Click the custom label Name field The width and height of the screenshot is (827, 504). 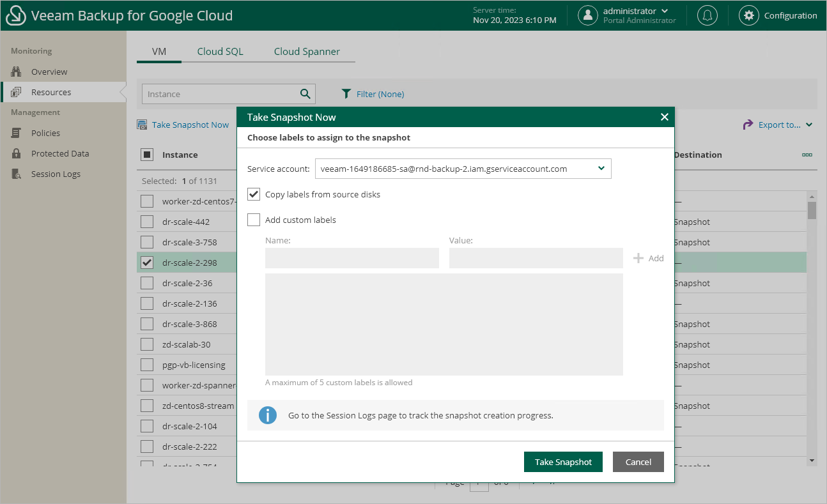click(352, 258)
